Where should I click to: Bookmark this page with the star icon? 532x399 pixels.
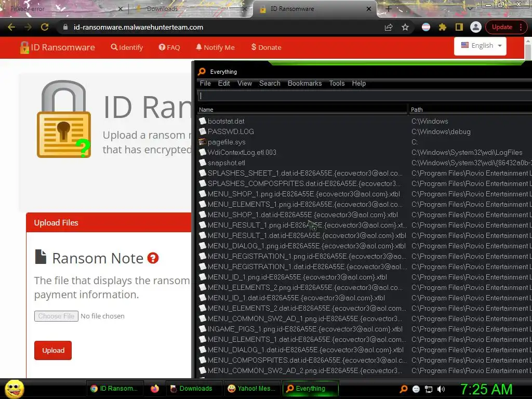[405, 27]
